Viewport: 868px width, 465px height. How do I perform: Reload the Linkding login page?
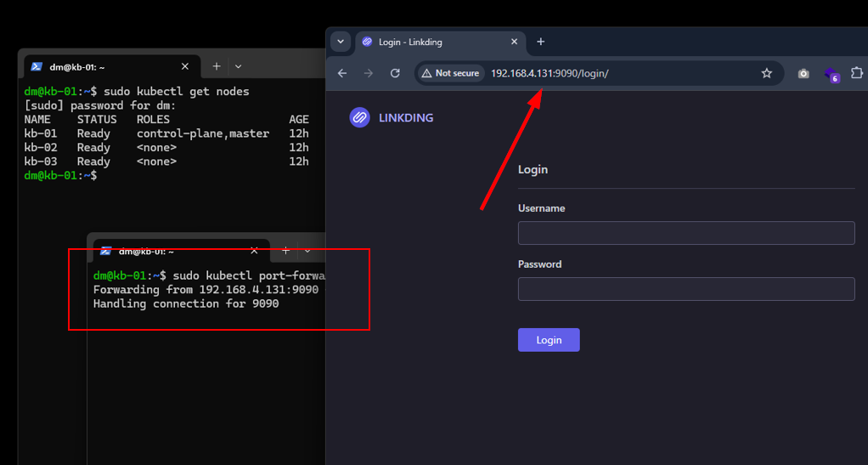tap(395, 73)
